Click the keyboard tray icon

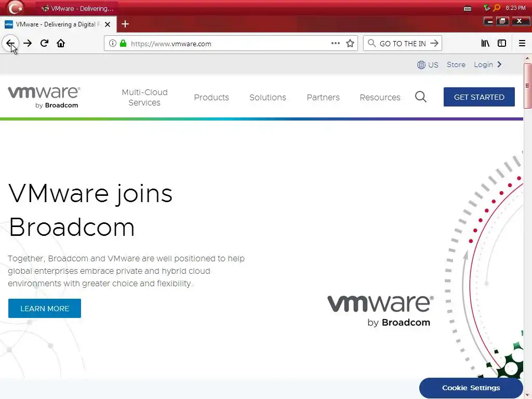(x=468, y=8)
